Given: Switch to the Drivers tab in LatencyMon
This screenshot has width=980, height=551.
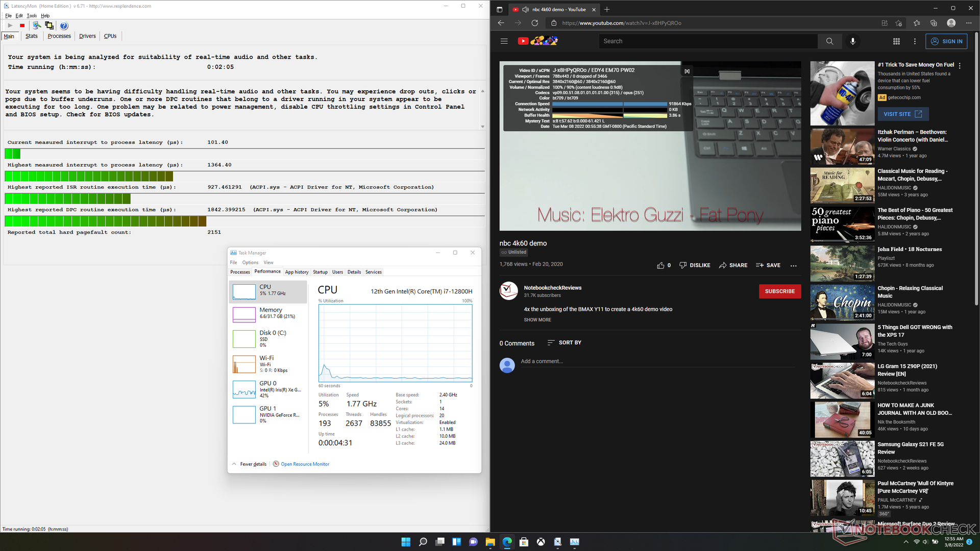Looking at the screenshot, I should 87,36.
